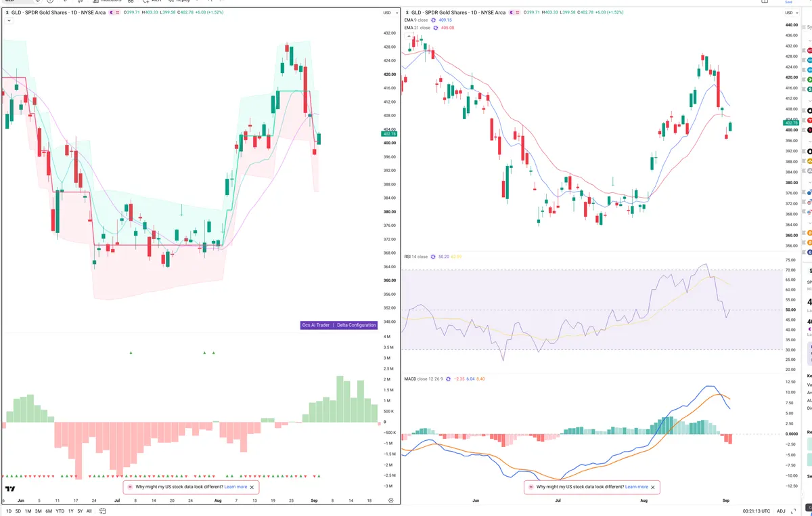812x516 pixels.
Task: Click the MACD legend refresh indicator icon
Action: (x=448, y=379)
